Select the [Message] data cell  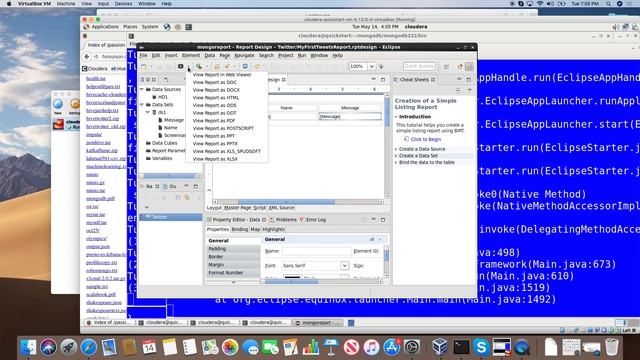(350, 117)
